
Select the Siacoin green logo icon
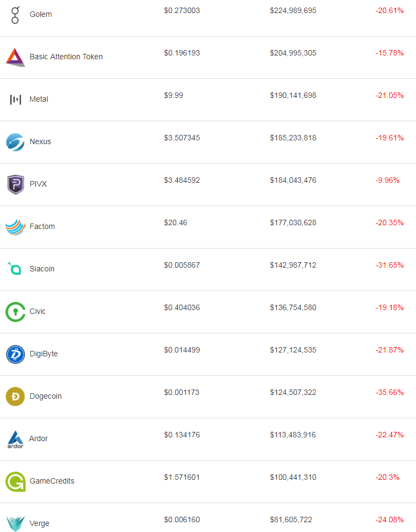point(15,269)
